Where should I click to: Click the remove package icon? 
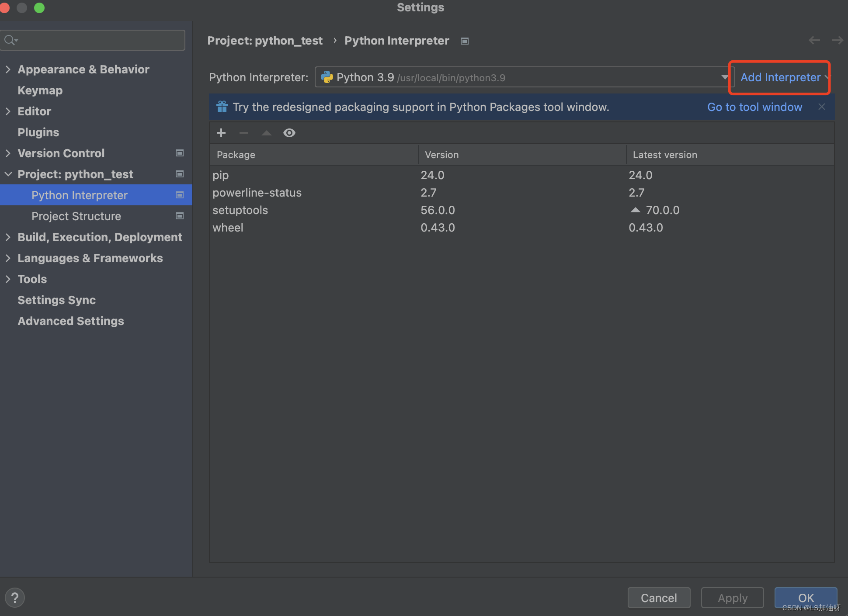coord(243,132)
